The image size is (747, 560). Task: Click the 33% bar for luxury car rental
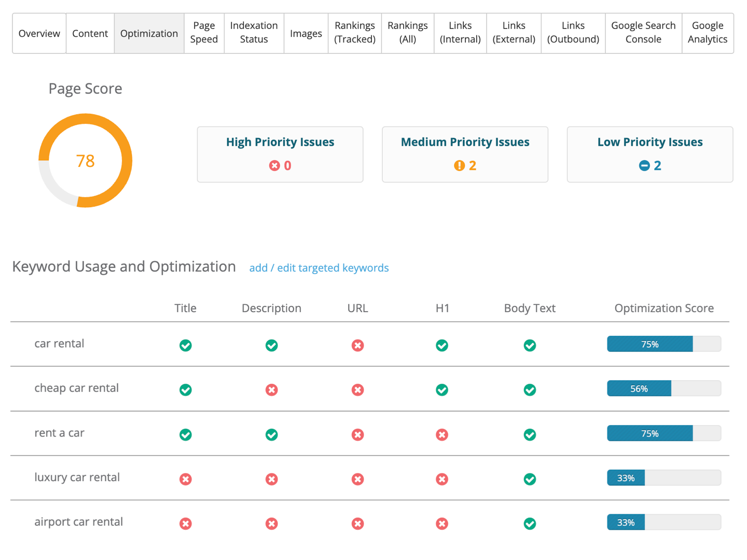click(x=664, y=478)
